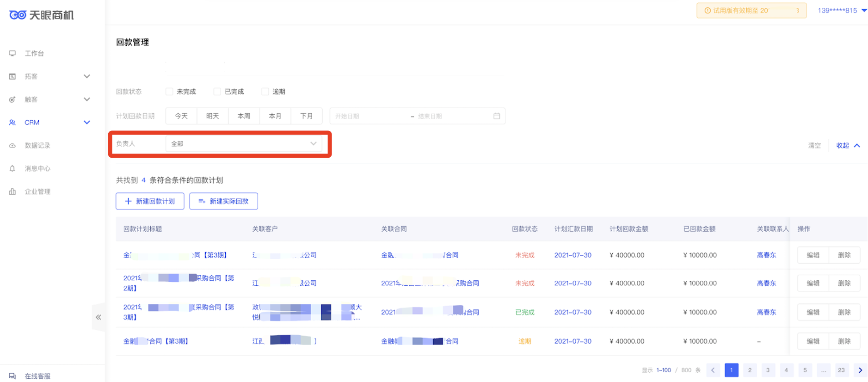Click the 消息中心 bell icon
Viewport: 868px width, 382px height.
tap(12, 168)
